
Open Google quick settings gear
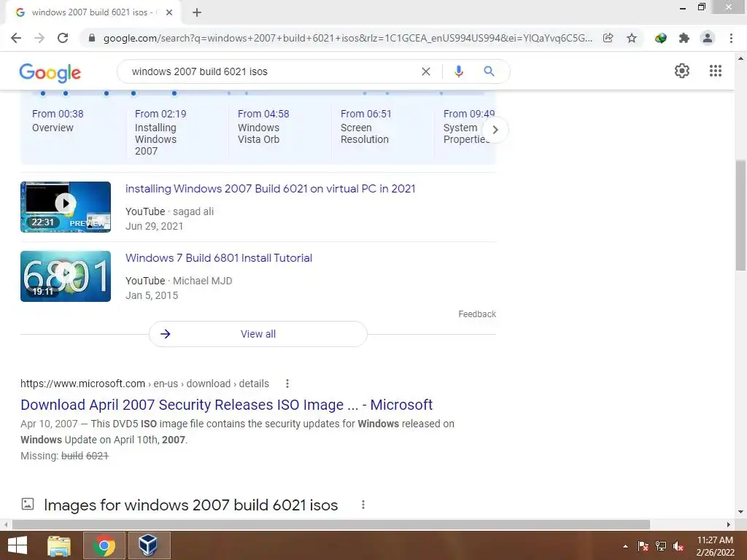coord(682,71)
